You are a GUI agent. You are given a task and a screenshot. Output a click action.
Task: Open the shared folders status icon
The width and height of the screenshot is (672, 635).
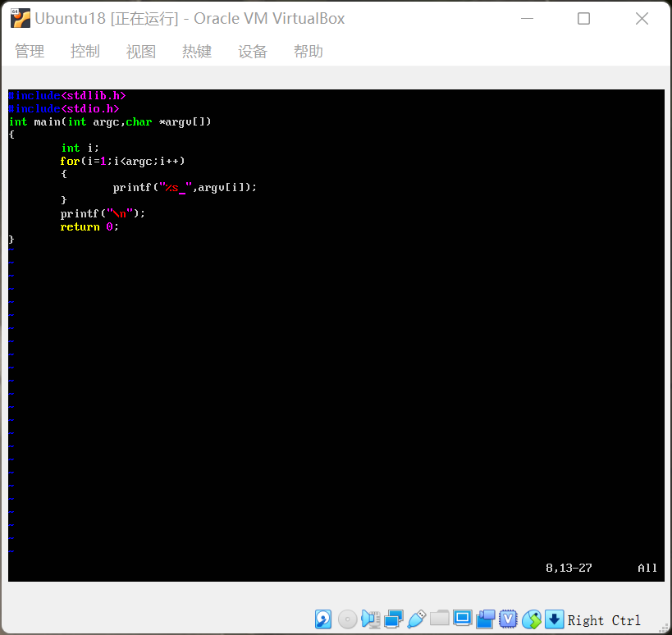438,619
